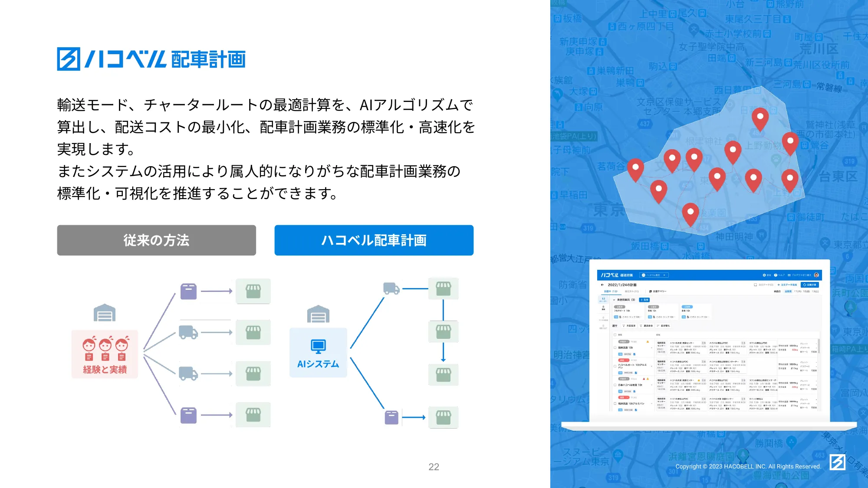Collapse the 未使用車両 (3) section

coord(614,300)
